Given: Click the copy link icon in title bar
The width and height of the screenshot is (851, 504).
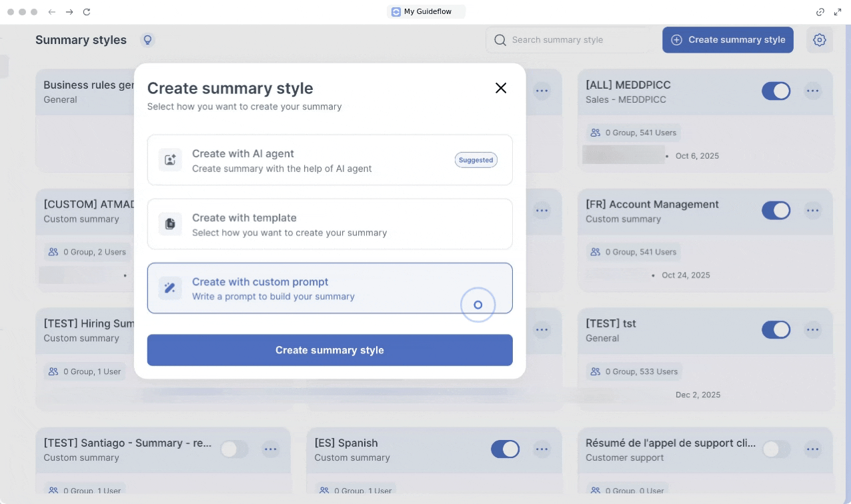Looking at the screenshot, I should click(x=820, y=12).
